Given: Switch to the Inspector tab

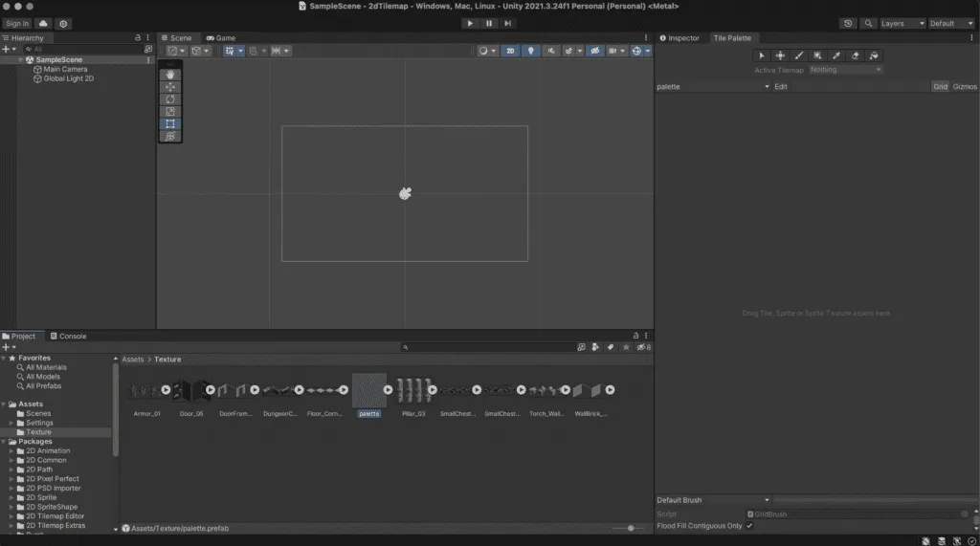Looking at the screenshot, I should [679, 38].
